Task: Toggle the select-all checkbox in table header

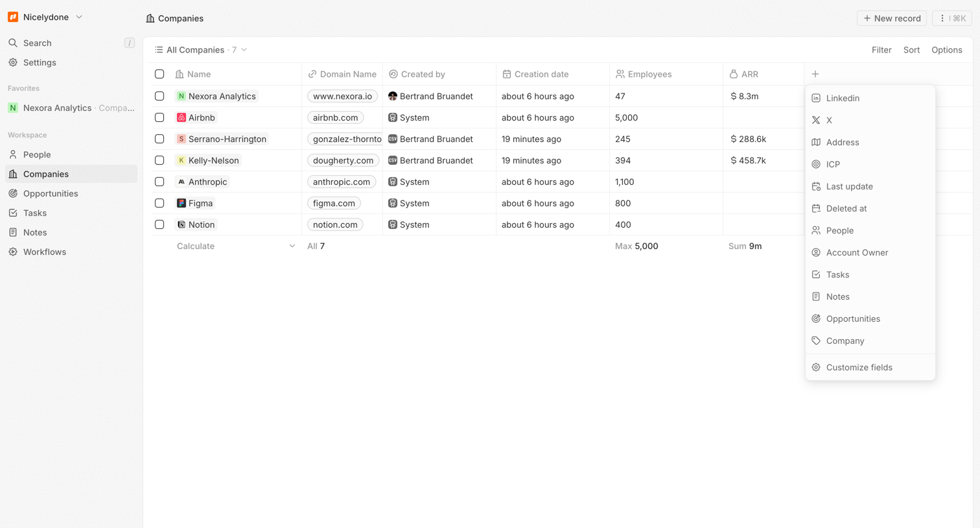Action: [x=159, y=74]
